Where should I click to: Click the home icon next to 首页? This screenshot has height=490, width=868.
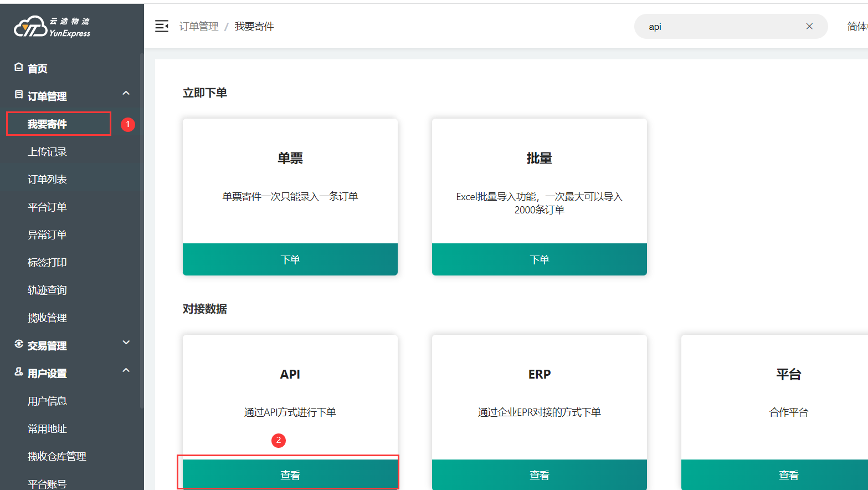tap(18, 67)
